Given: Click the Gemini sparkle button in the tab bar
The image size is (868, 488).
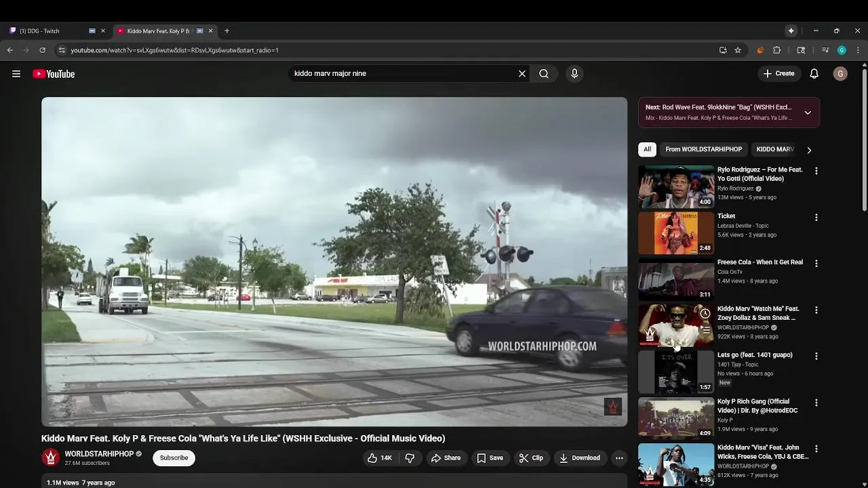Looking at the screenshot, I should pyautogui.click(x=791, y=30).
